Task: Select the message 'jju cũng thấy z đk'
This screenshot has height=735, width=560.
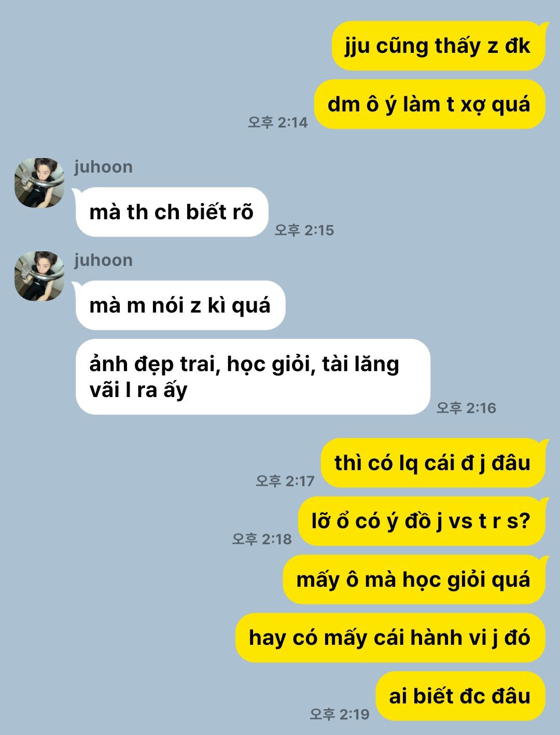Action: coord(439,46)
